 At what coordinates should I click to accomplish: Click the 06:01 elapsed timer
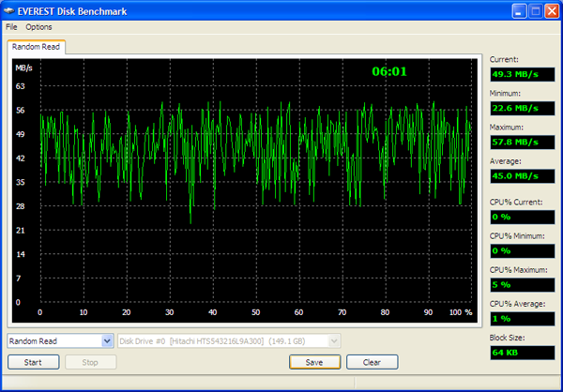(x=389, y=71)
